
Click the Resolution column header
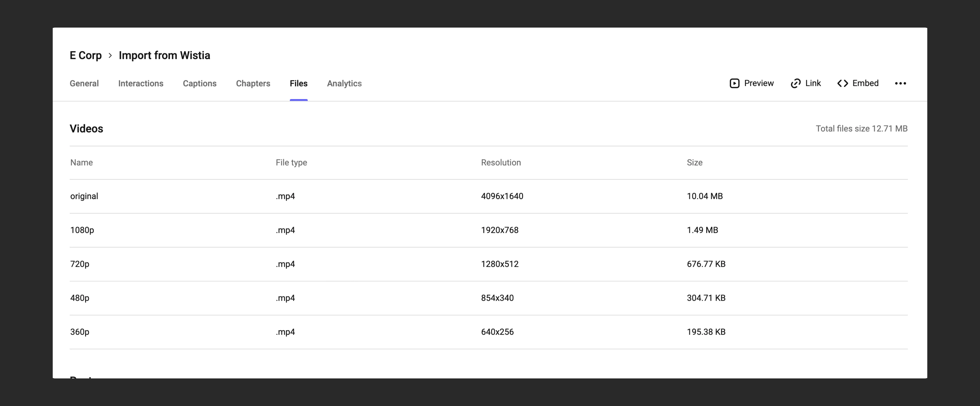(x=501, y=162)
